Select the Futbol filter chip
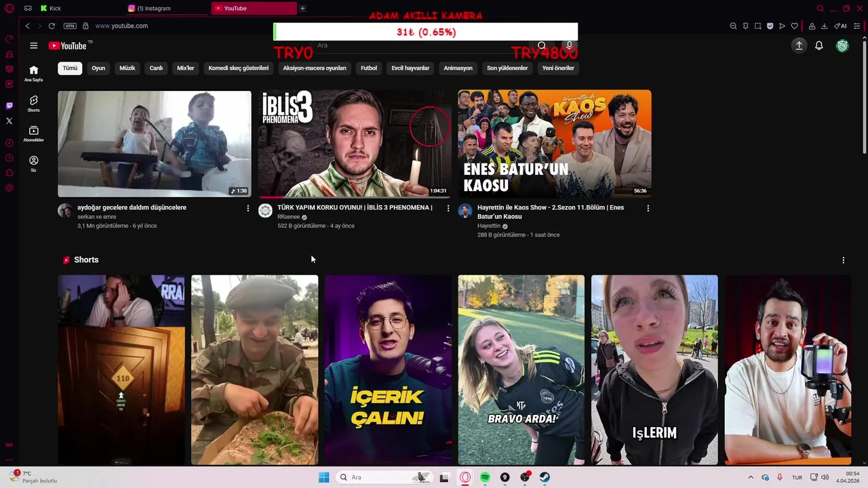Screen dimensions: 868x488 [x=369, y=68]
